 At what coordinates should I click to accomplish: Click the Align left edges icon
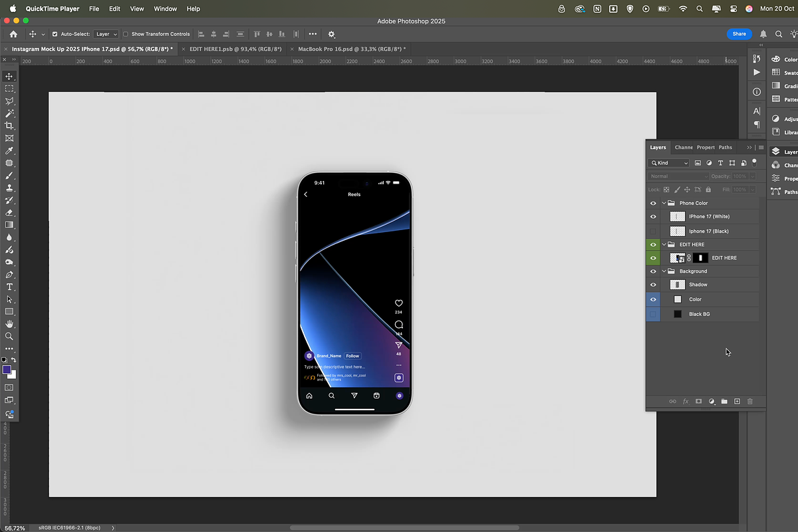pos(200,34)
